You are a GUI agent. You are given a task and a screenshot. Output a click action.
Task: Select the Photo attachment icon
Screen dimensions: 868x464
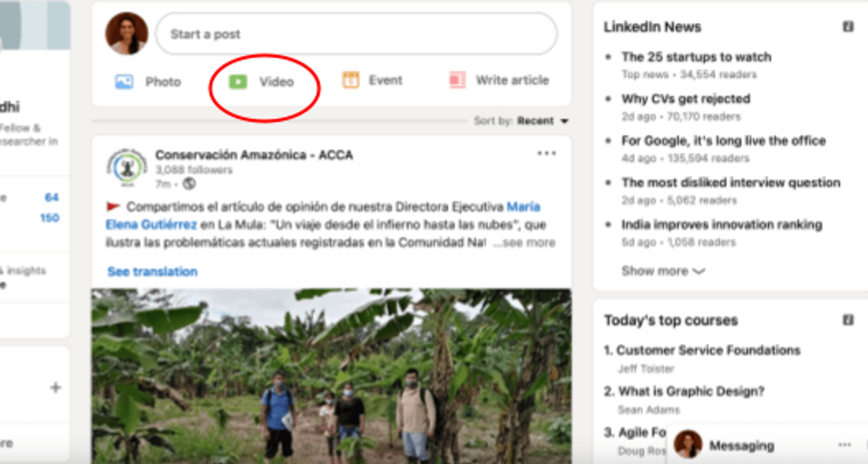coord(124,80)
